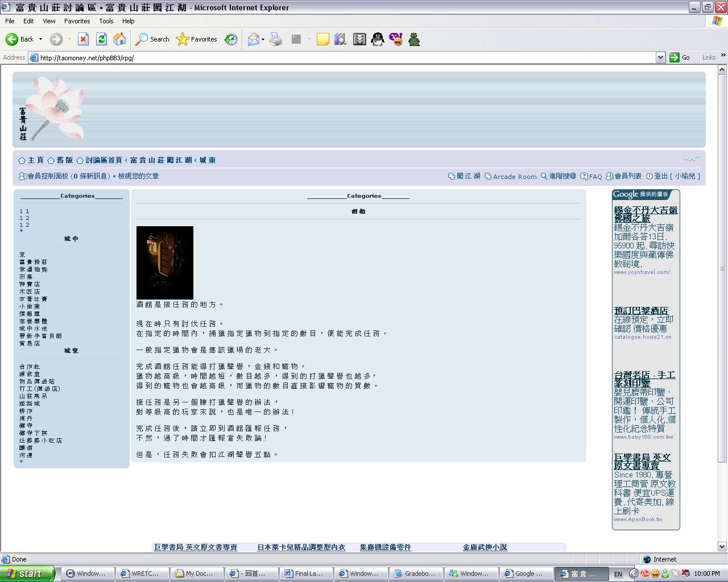Click the Research books toolbar icon
728x582 pixels.
(340, 39)
